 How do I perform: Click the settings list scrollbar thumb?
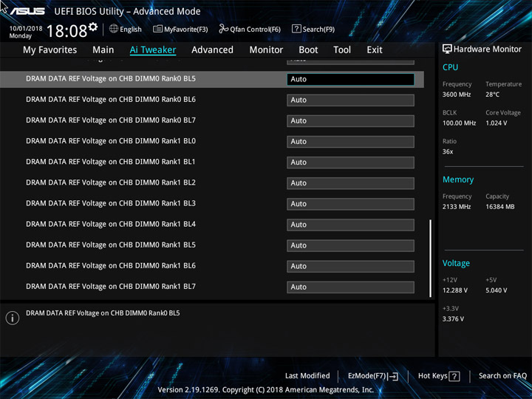[431, 258]
